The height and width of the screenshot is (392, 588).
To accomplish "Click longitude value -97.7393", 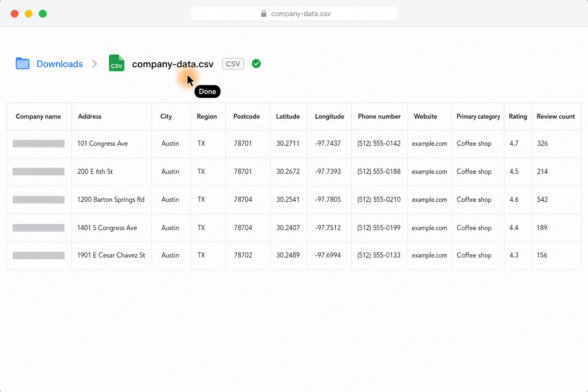I will point(328,171).
